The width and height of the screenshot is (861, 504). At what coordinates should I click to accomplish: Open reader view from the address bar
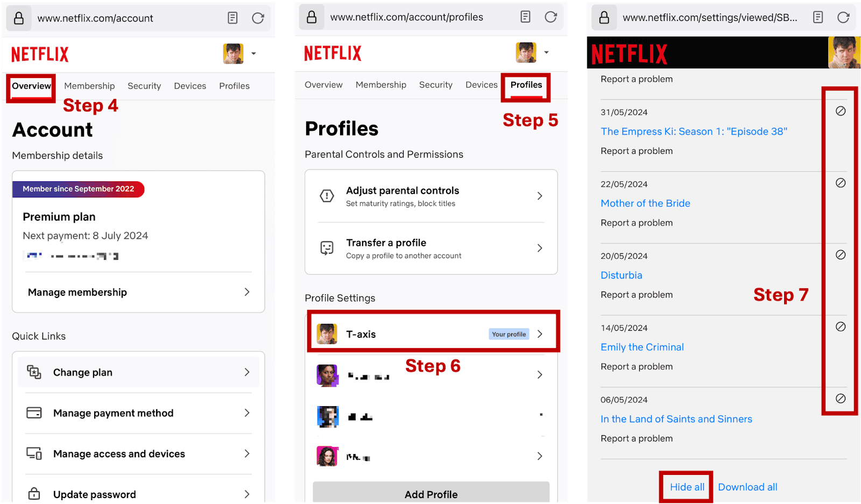tap(232, 17)
